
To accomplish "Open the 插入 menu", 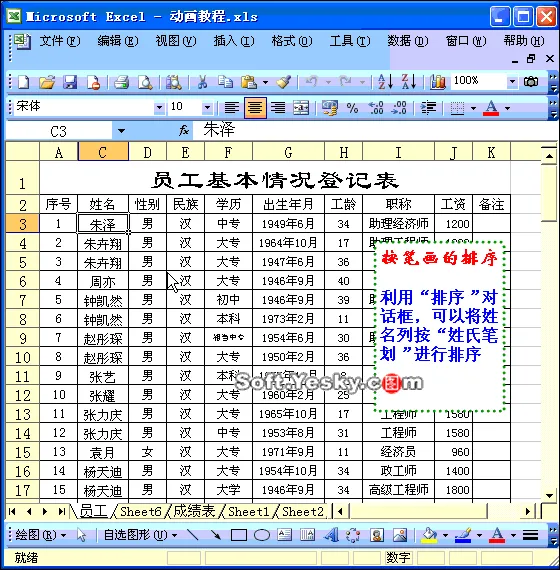I will pyautogui.click(x=234, y=41).
